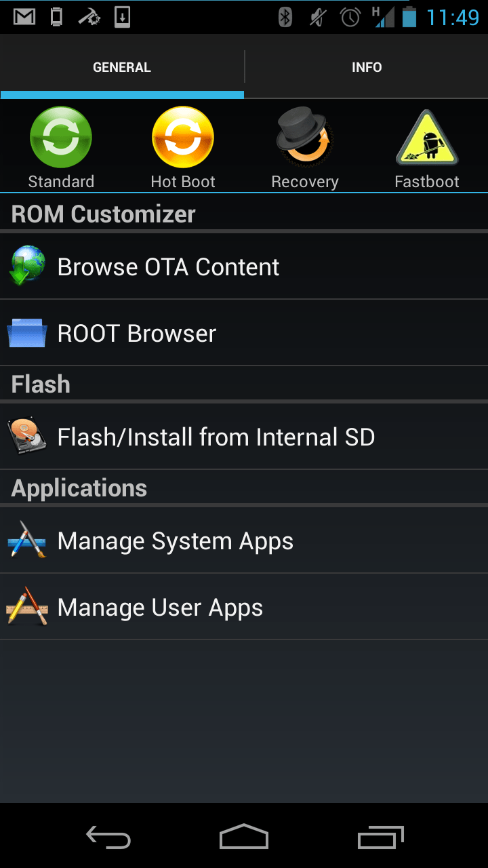Tap the orange Hot Boot icon

(x=183, y=138)
